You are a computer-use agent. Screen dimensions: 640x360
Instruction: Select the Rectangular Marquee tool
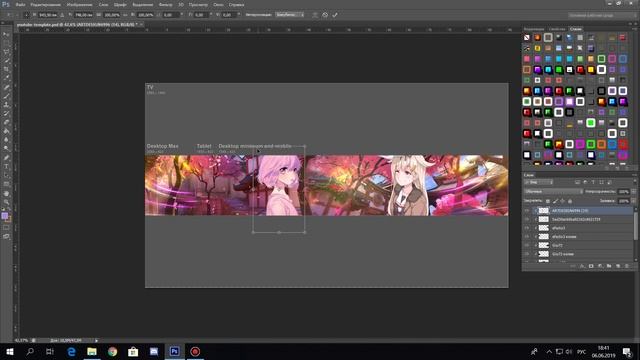(6, 43)
